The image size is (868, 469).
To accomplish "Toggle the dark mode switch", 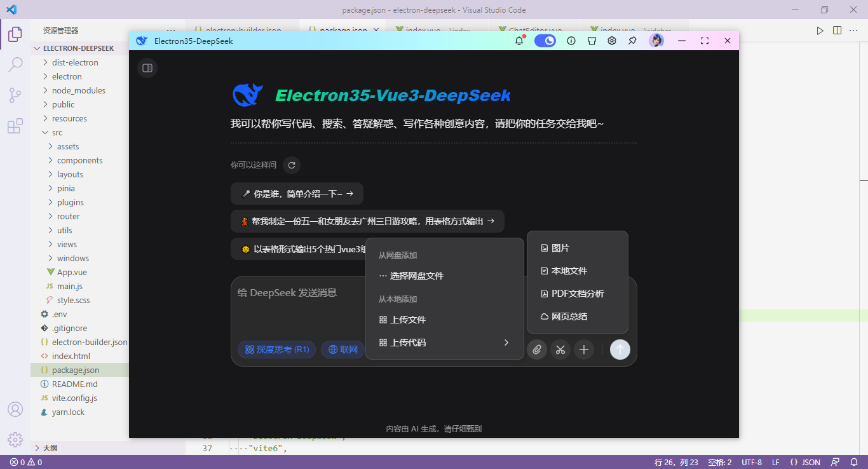I will [545, 41].
